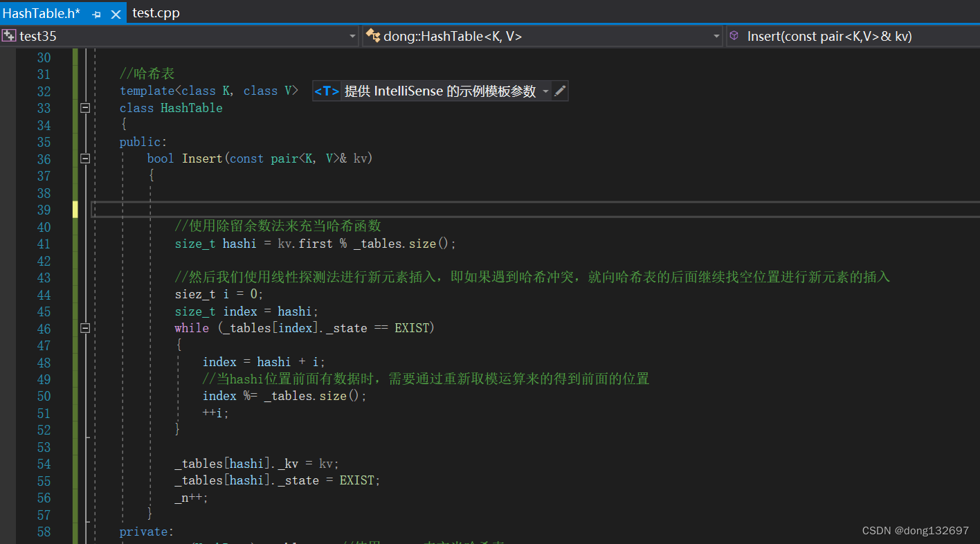This screenshot has width=980, height=544.
Task: Click line number 31 in the gutter
Action: tap(44, 74)
